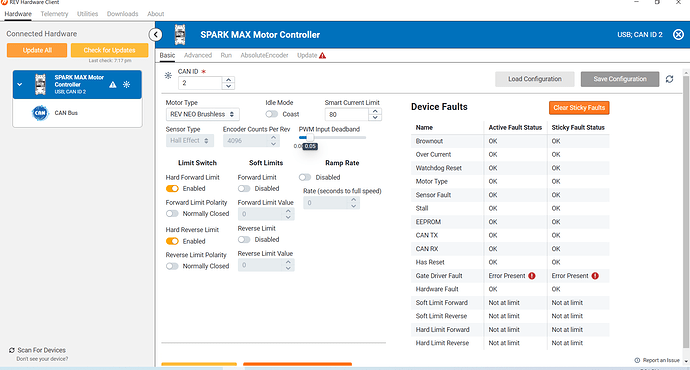Select the CAN Bus icon in sidebar
The image size is (690, 370).
point(40,113)
